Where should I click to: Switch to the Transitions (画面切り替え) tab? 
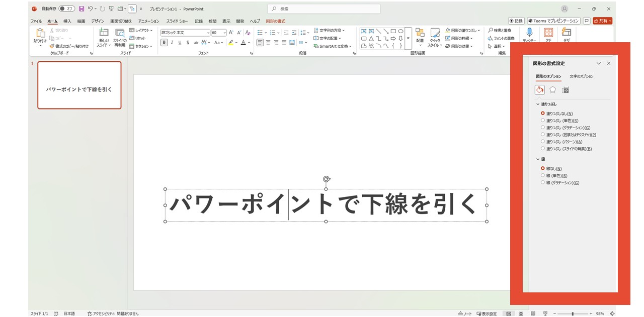point(121,21)
